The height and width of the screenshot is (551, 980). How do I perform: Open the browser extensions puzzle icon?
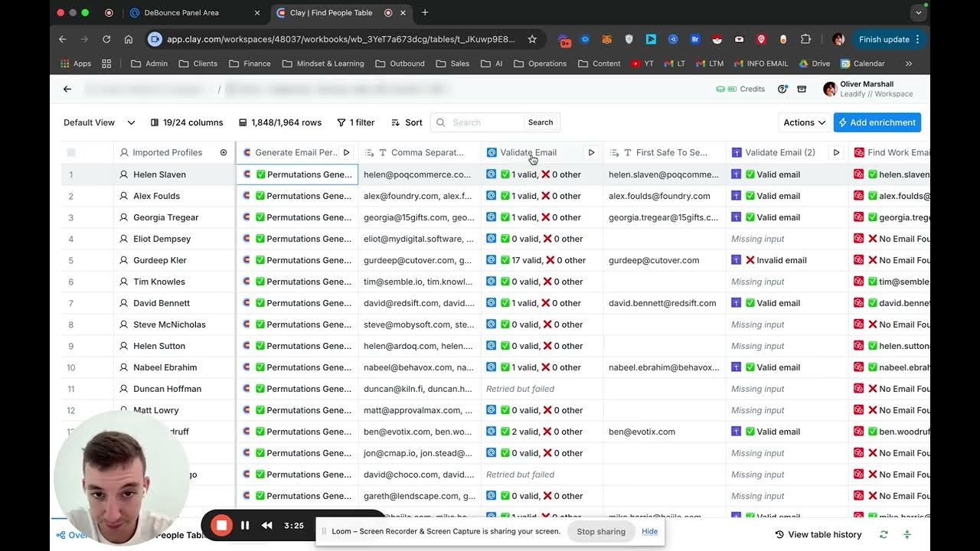pyautogui.click(x=805, y=39)
